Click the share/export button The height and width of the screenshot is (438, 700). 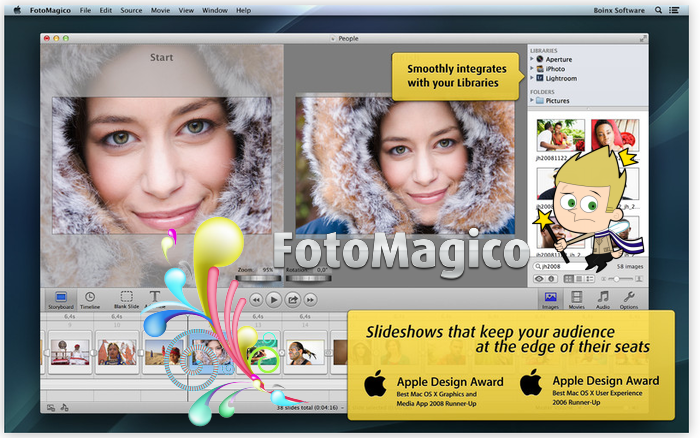293,300
